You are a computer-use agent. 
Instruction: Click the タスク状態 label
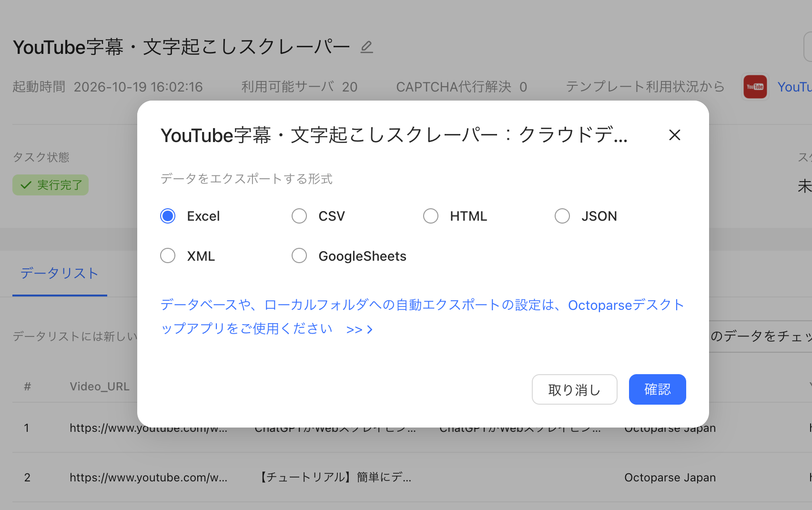tap(41, 157)
